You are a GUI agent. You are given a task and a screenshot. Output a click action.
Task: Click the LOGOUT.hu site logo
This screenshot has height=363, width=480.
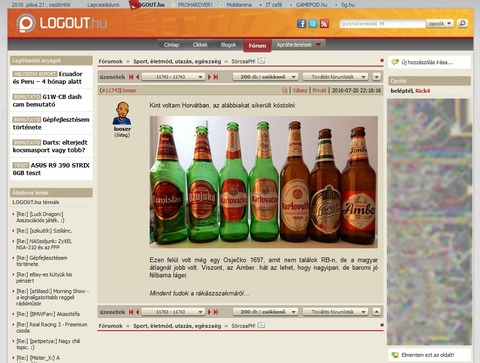coord(62,23)
